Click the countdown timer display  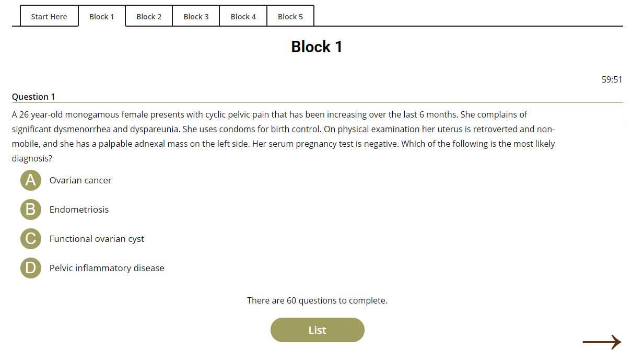click(612, 79)
